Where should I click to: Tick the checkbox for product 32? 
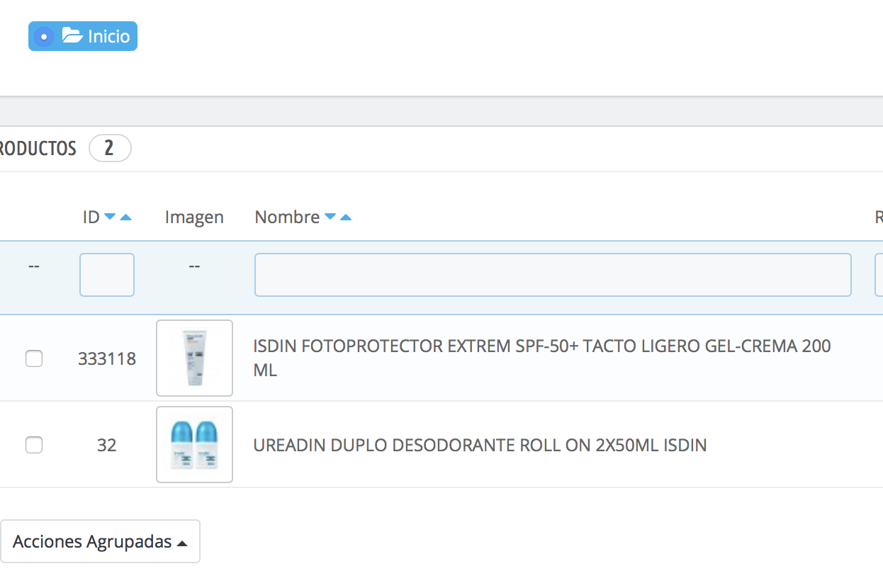click(x=34, y=446)
